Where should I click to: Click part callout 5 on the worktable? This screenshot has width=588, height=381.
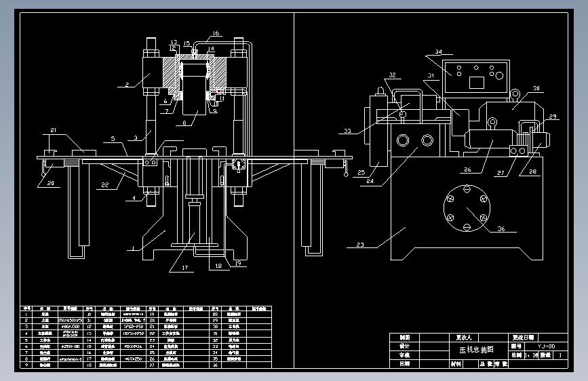point(113,139)
